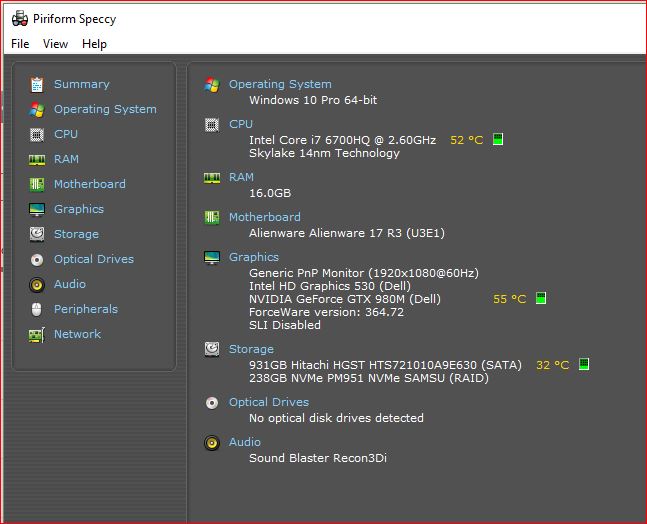
Task: Click the NVIDIA GeForce GTX 980M line
Action: 345,299
